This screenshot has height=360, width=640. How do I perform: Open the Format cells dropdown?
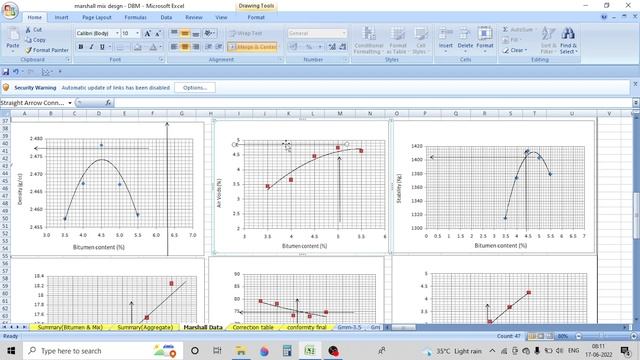485,51
